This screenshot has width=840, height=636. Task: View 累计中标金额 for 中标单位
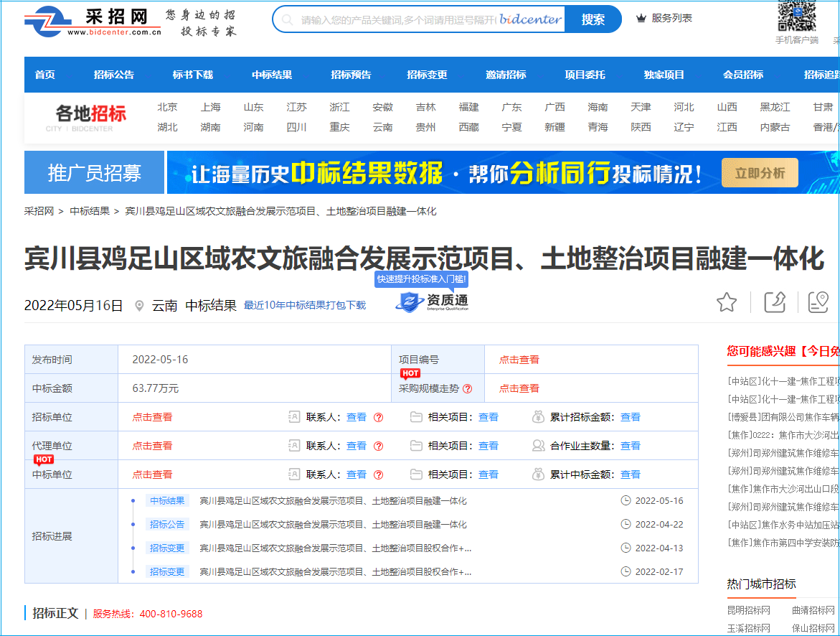tap(631, 474)
